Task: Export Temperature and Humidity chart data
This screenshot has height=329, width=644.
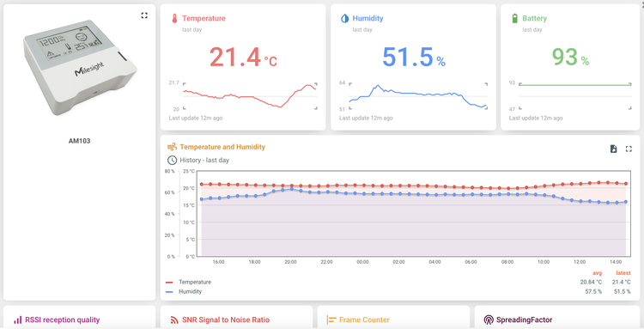Action: point(613,149)
